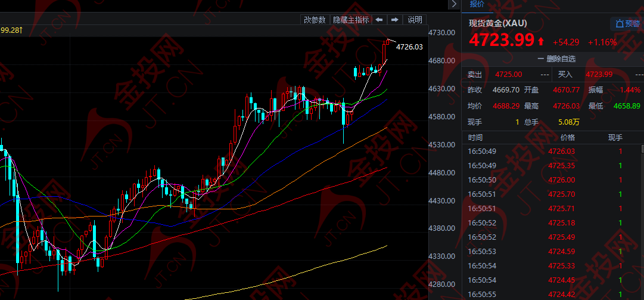This screenshot has height=300, width=644.
Task: Click the 价格 column header
Action: click(x=568, y=138)
